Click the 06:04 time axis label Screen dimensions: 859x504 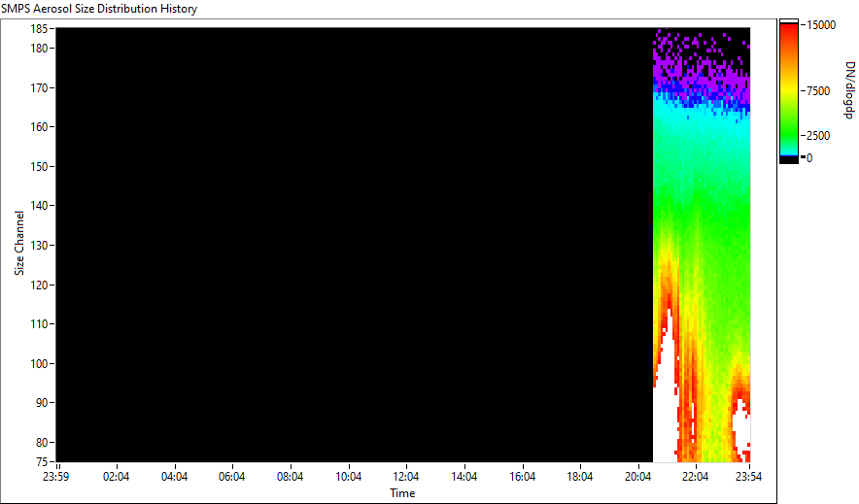point(231,477)
